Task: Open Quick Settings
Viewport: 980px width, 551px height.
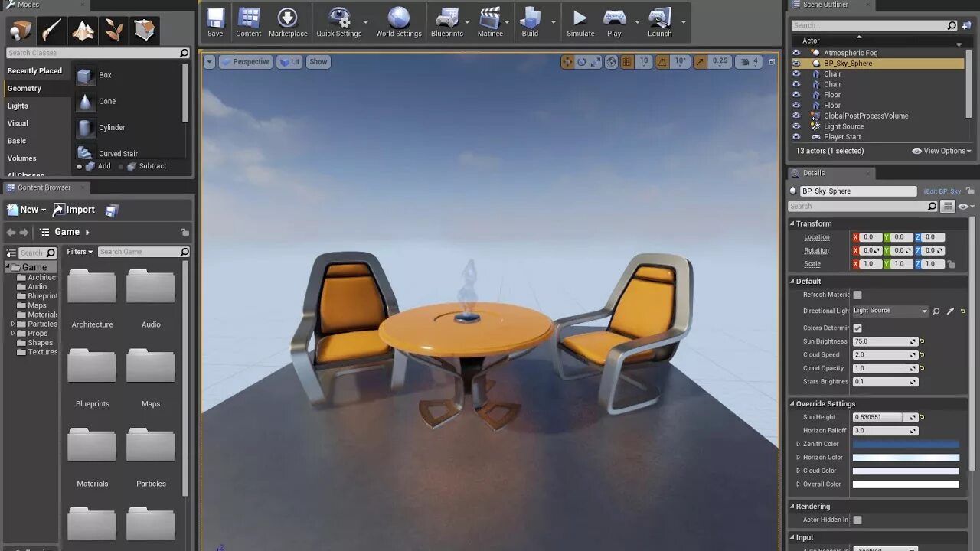Action: (x=339, y=22)
